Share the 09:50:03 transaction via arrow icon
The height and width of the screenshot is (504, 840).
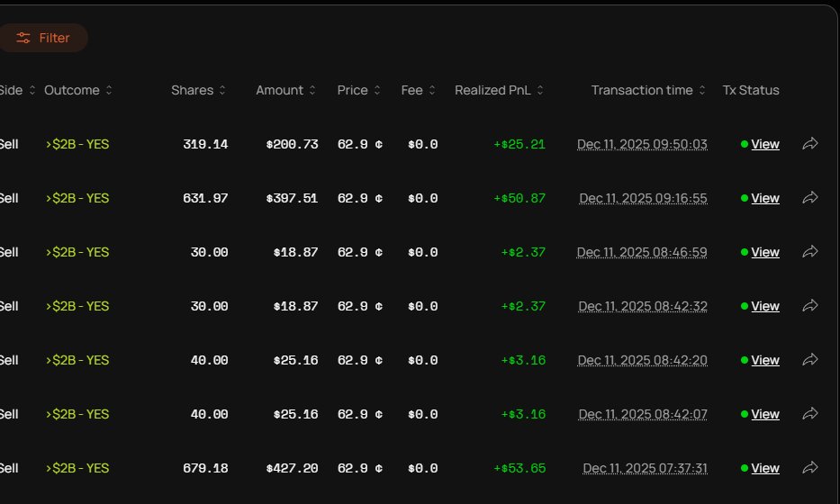click(810, 143)
